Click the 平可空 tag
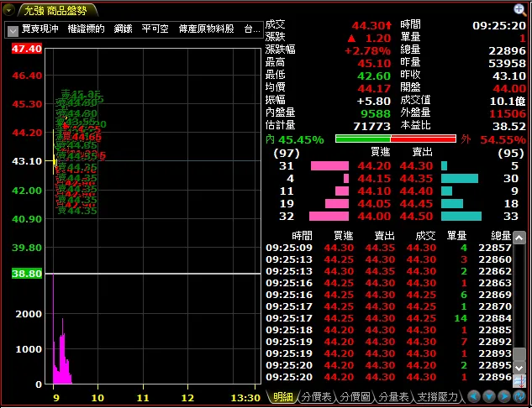Screen dimensions: 532x408 tap(155, 29)
